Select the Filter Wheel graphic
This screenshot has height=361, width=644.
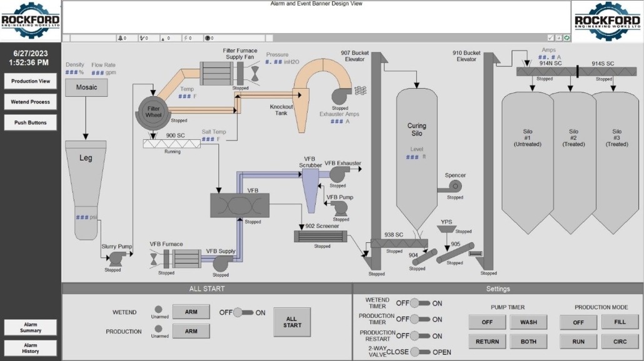click(153, 112)
